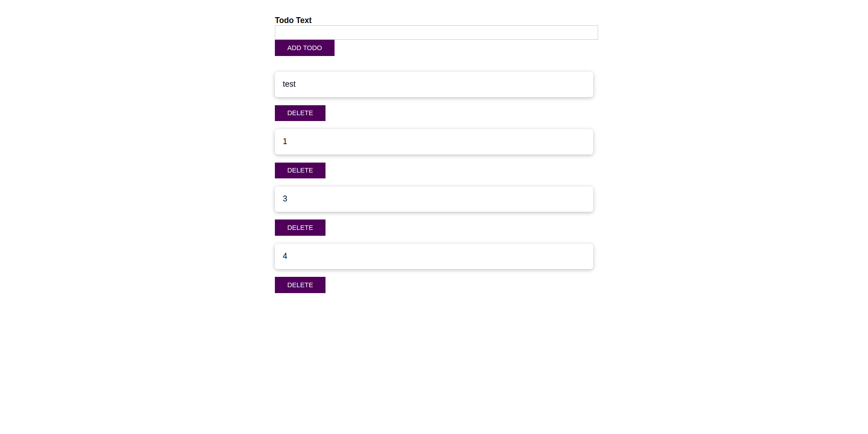Click the ADD TODO button
This screenshot has width=868, height=434.
[x=304, y=48]
